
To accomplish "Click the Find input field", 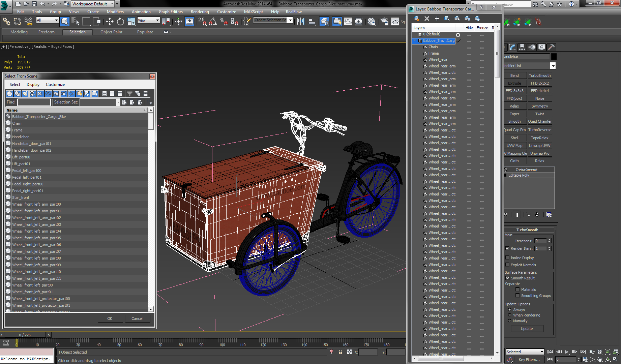I will [34, 102].
